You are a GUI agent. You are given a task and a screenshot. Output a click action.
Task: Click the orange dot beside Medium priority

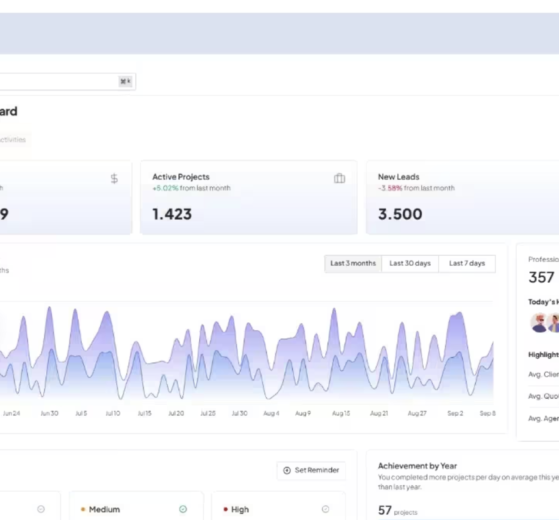click(x=83, y=509)
